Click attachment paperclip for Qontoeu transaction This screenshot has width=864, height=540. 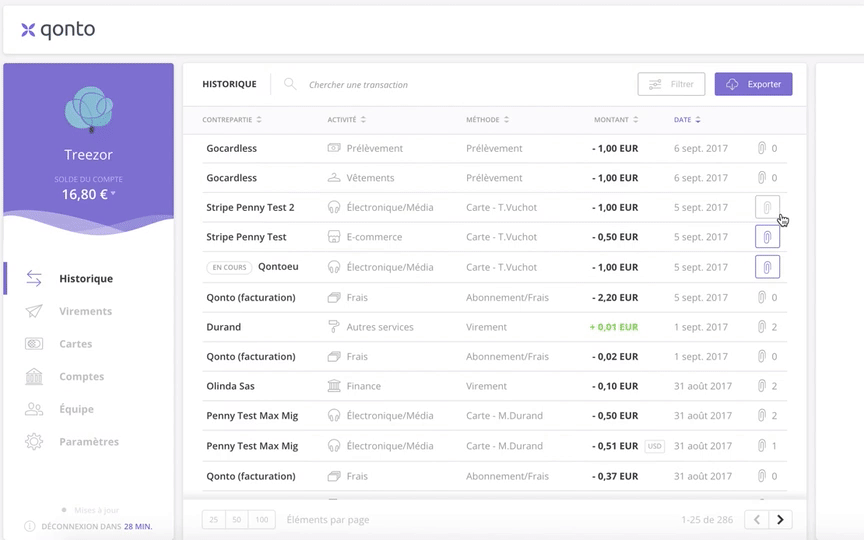767,267
